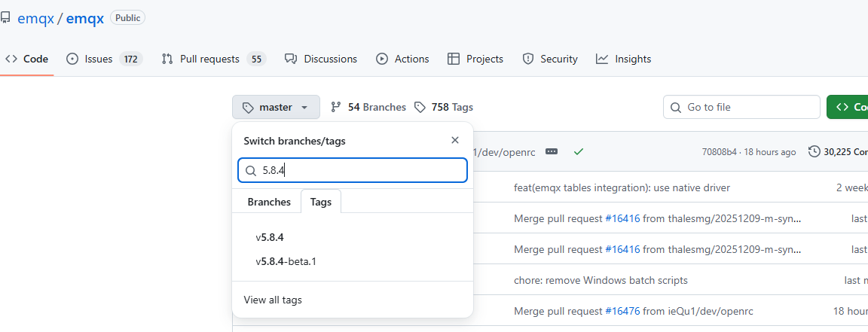Click the Go to file search box
Viewport: 868px width, 332px height.
(741, 107)
